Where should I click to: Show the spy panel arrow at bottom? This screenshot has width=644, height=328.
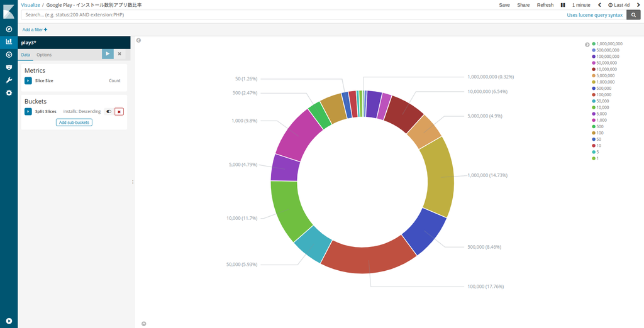tap(144, 324)
